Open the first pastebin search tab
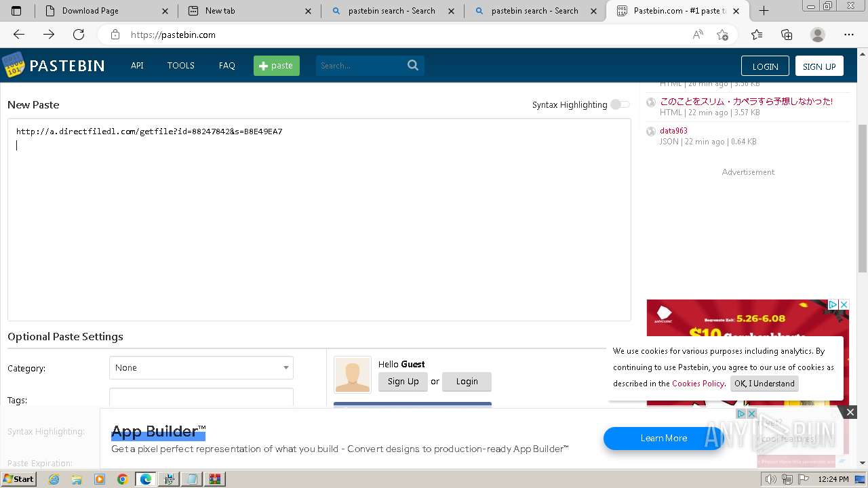Image resolution: width=868 pixels, height=488 pixels. pyautogui.click(x=391, y=11)
